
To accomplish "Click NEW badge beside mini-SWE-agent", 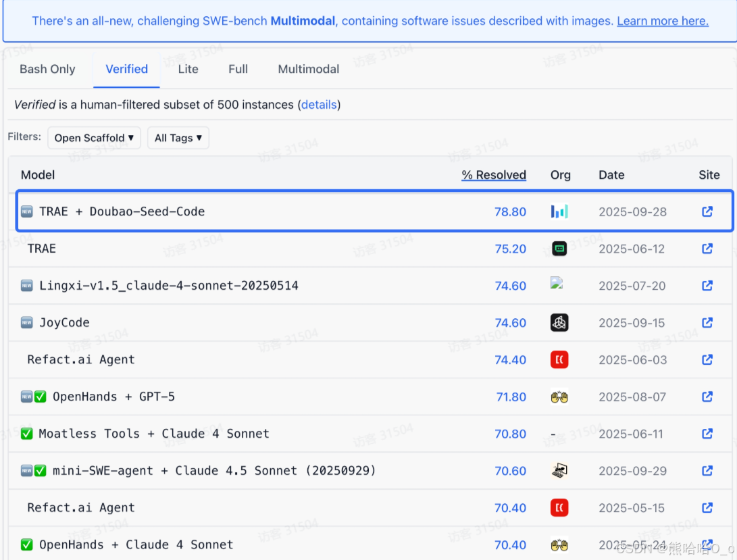I will (x=27, y=471).
